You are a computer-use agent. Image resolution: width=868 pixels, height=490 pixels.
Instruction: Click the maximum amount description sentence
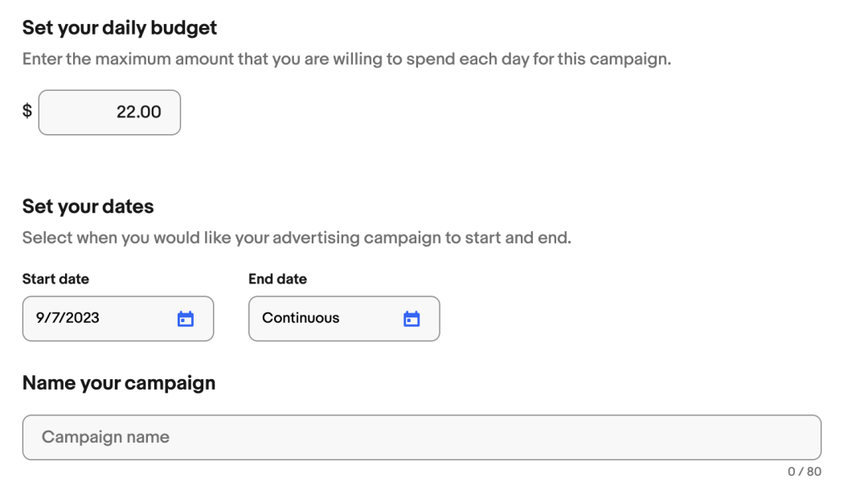(346, 60)
